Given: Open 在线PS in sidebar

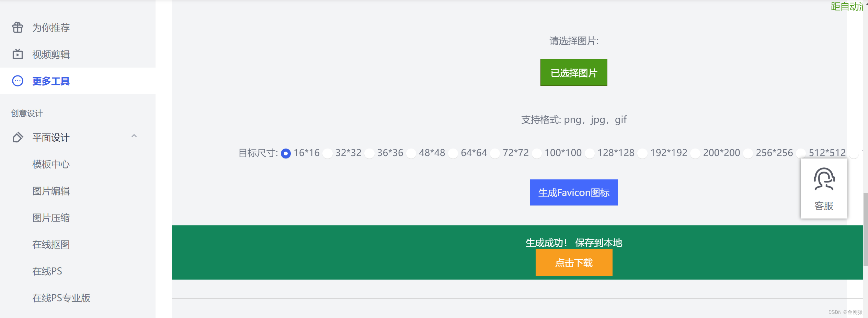Looking at the screenshot, I should click(x=47, y=271).
